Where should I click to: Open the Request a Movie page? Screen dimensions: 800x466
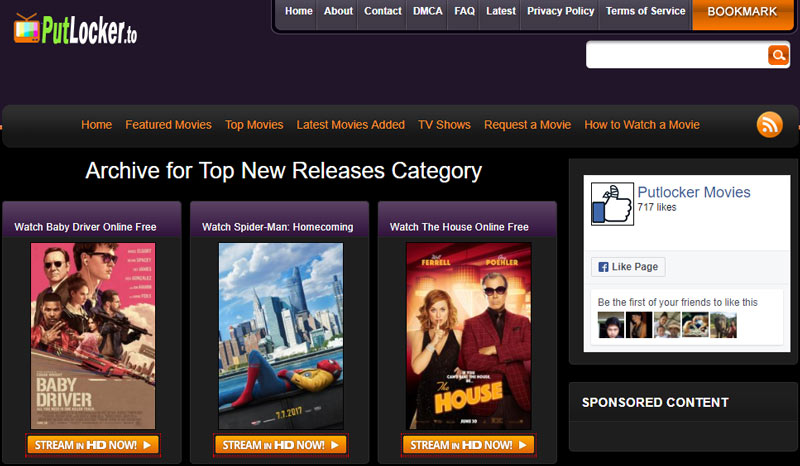[528, 125]
